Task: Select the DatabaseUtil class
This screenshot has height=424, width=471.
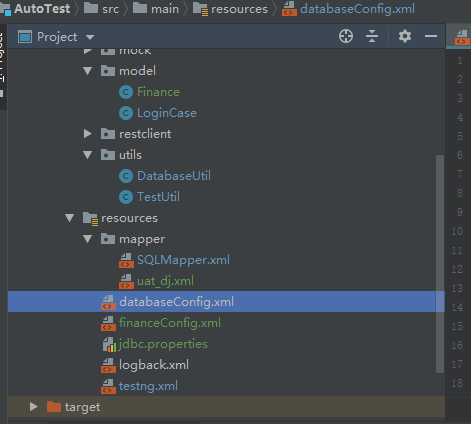Action: [174, 176]
